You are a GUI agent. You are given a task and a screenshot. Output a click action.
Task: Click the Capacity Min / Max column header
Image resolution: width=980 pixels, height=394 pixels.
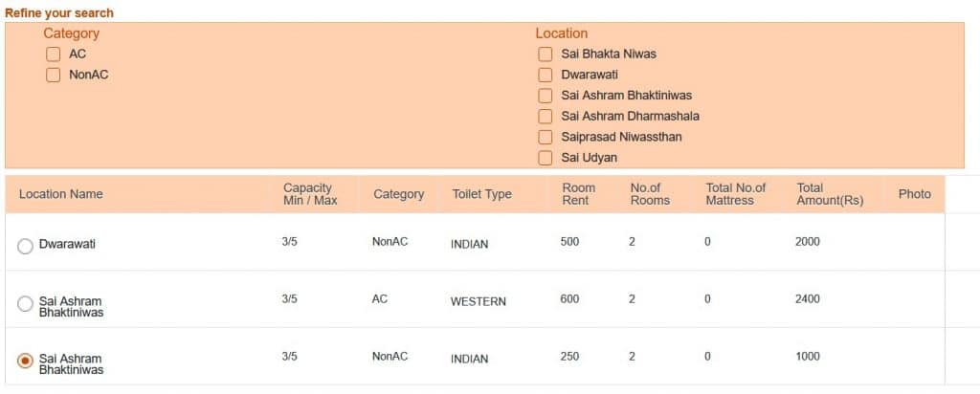(310, 194)
